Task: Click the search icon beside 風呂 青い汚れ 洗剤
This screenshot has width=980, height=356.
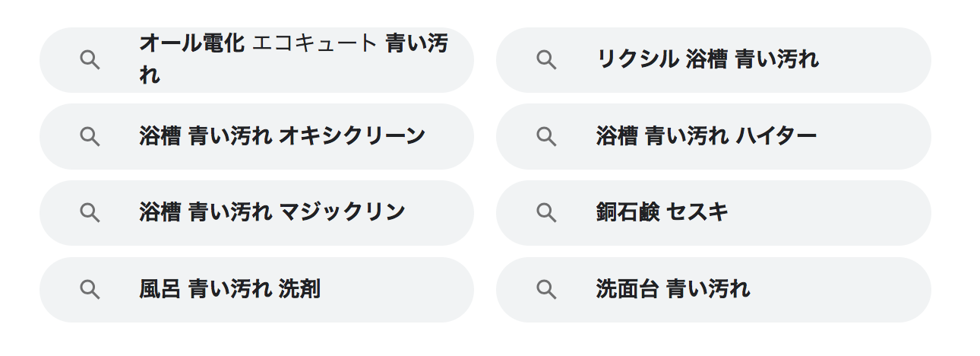Action: 90,290
